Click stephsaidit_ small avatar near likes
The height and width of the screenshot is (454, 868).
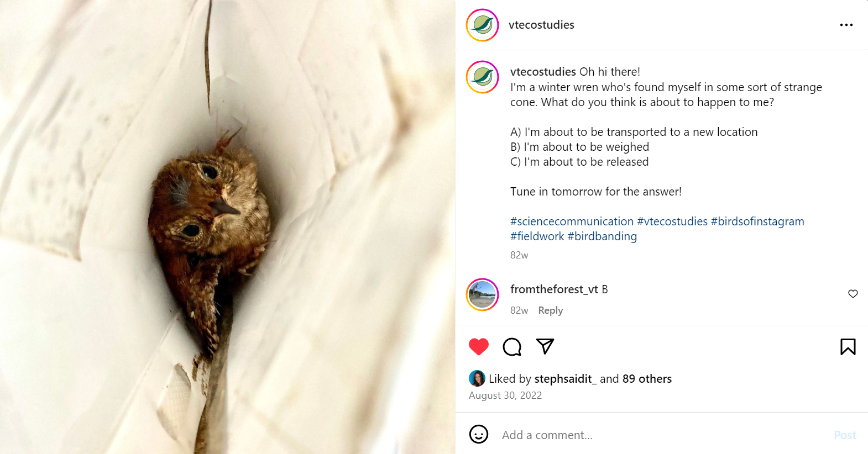point(477,378)
